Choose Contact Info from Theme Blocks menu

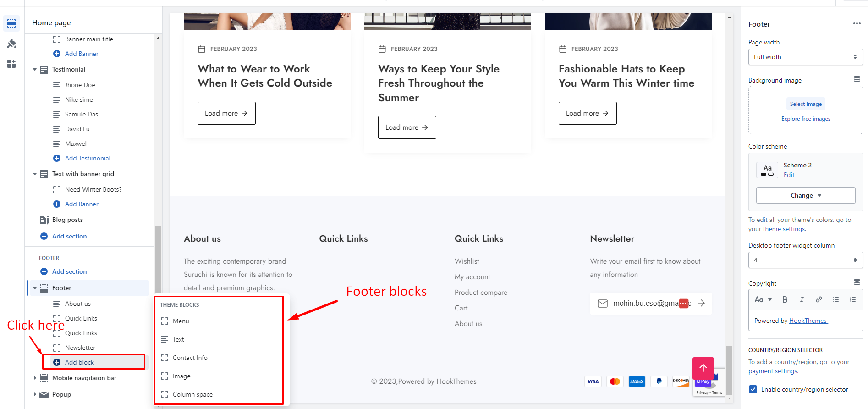click(190, 358)
